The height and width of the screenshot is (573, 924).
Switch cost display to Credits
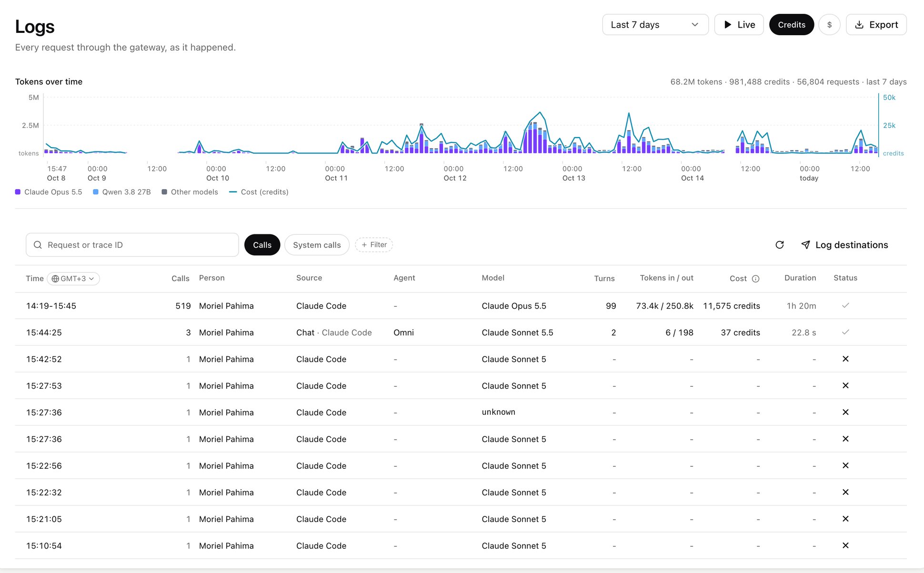click(792, 25)
